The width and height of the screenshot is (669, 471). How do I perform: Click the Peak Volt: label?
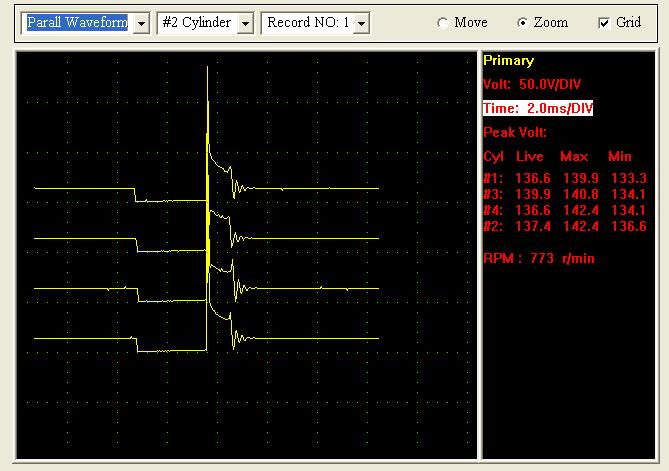[515, 132]
